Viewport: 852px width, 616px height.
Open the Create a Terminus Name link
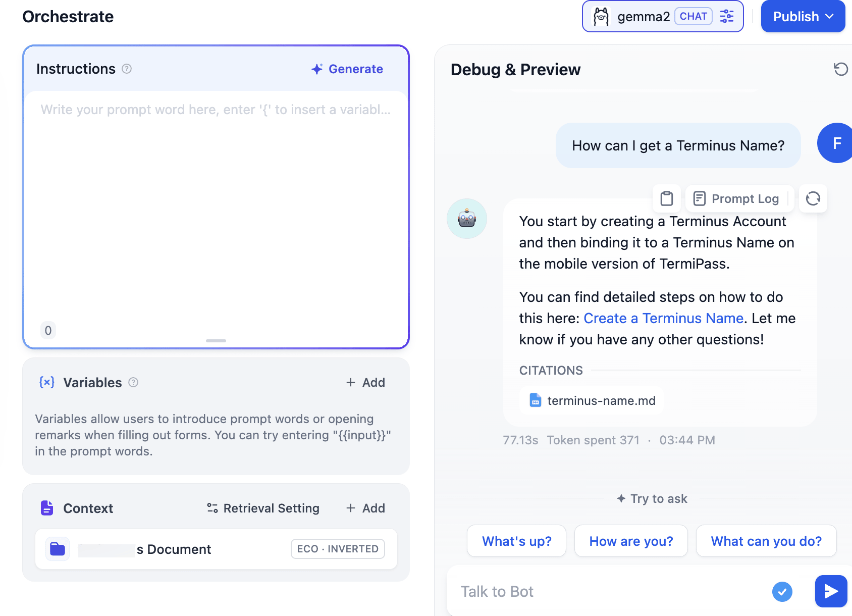coord(663,319)
